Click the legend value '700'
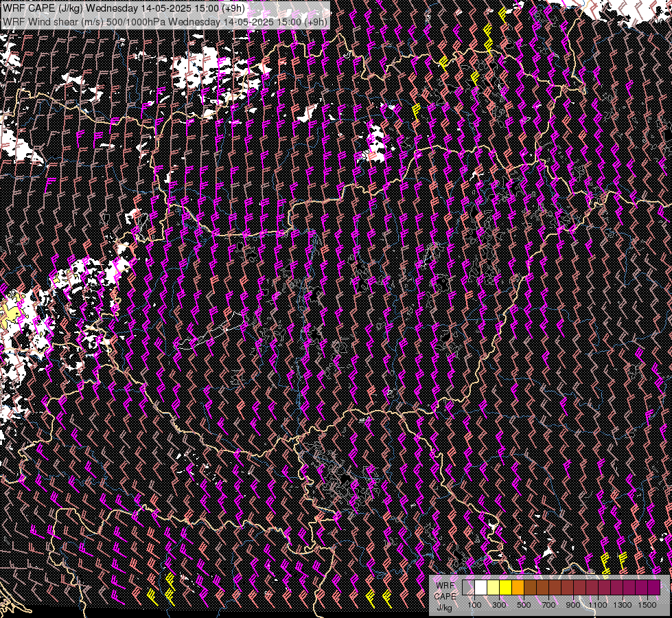This screenshot has height=618, width=672. (x=548, y=605)
